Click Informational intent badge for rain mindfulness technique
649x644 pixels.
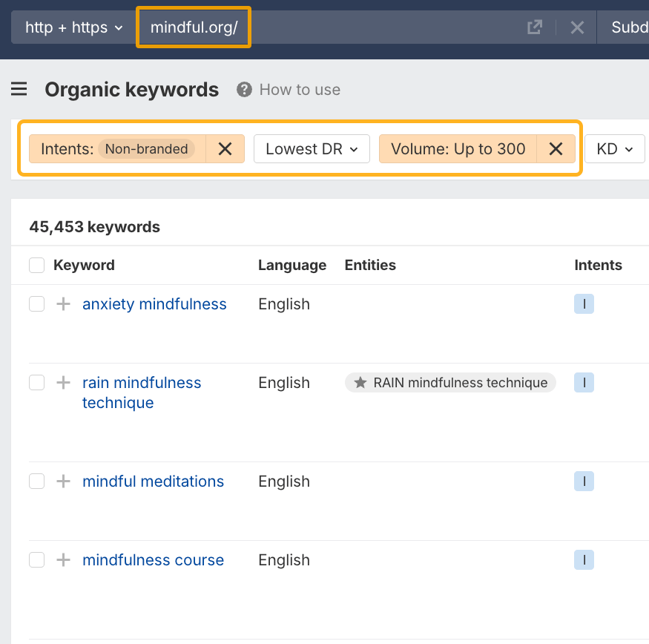click(584, 383)
